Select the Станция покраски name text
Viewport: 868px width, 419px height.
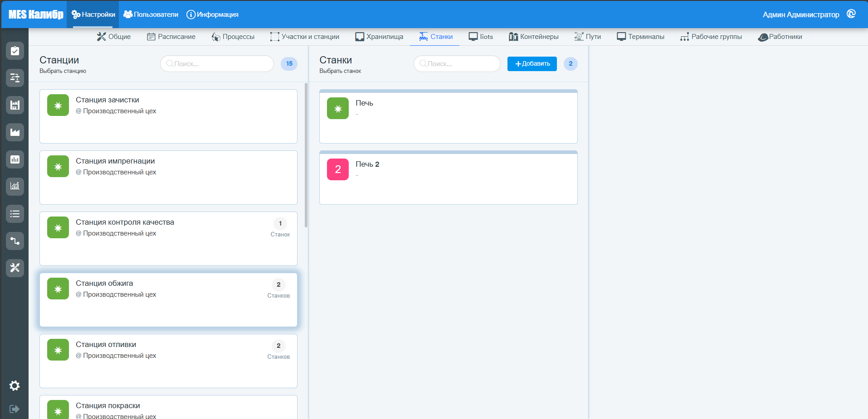108,406
